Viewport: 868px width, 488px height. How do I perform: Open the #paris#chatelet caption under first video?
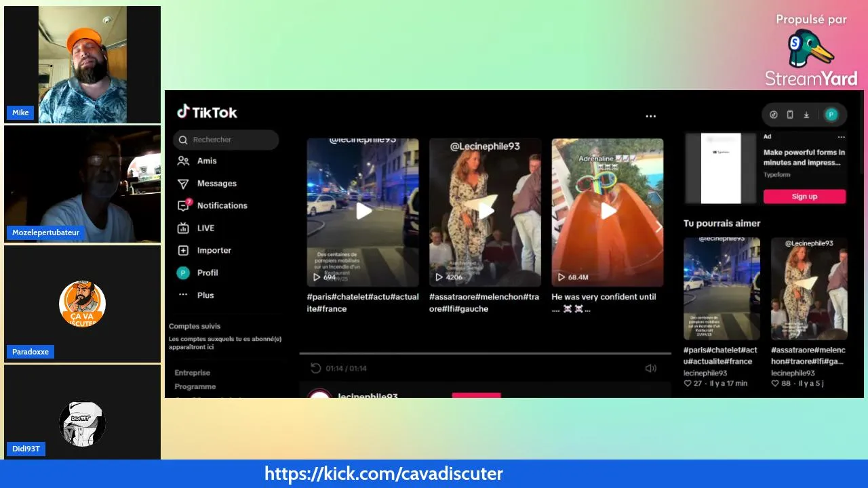click(x=363, y=302)
